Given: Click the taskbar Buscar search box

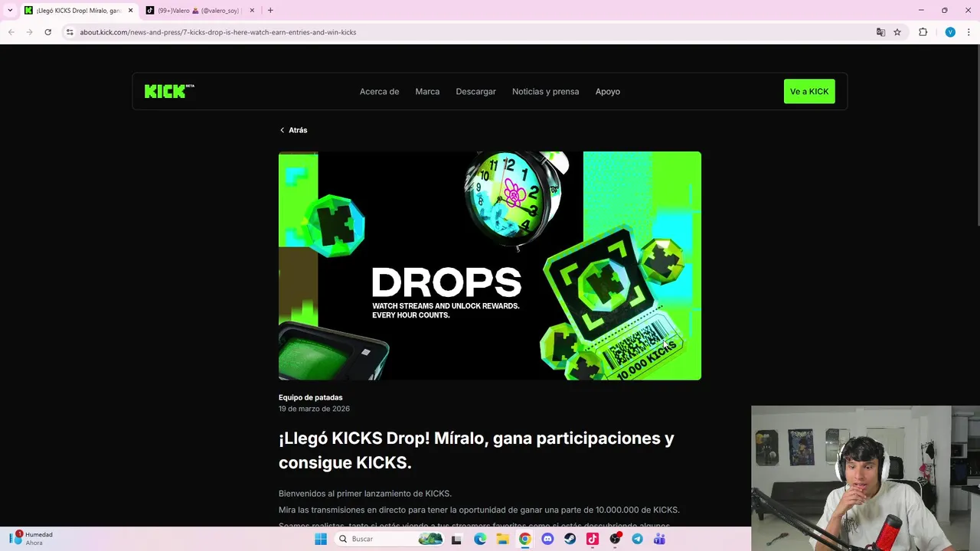Looking at the screenshot, I should click(x=390, y=539).
